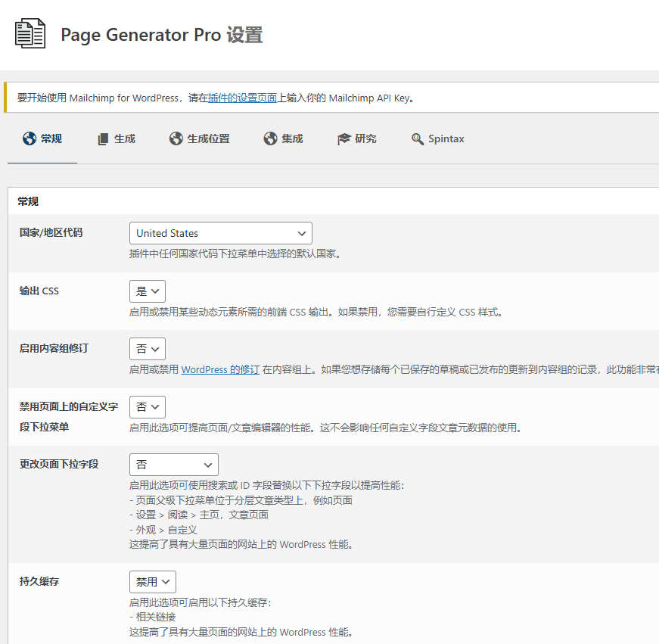Click the text 启用此选项可启用以下持久缓存:

click(x=200, y=602)
